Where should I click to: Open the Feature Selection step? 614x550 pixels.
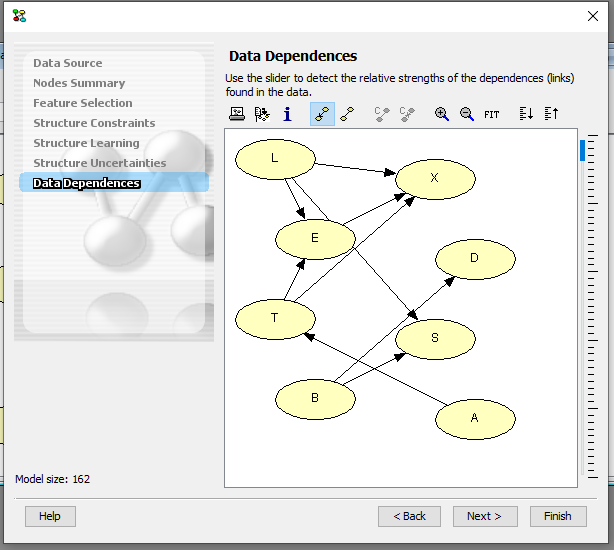(83, 103)
